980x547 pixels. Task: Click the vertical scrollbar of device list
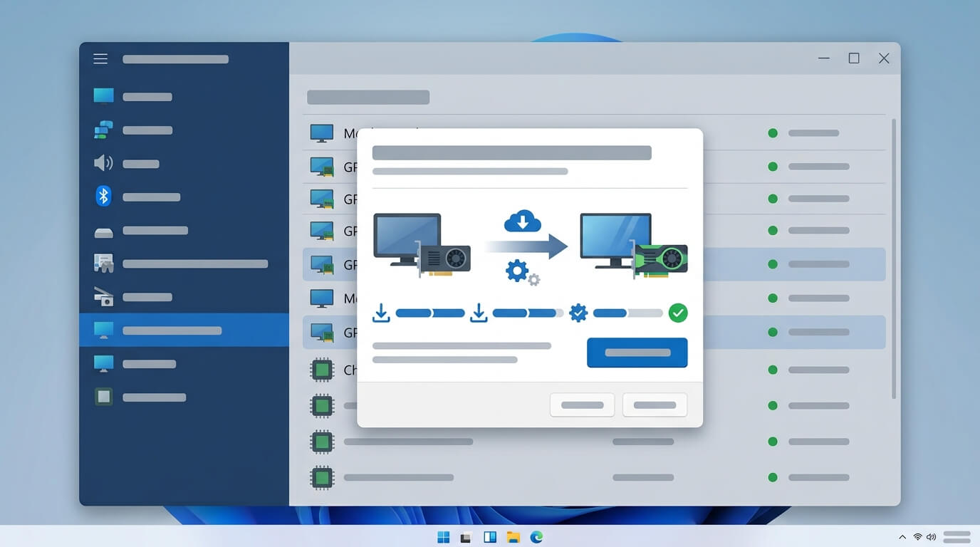point(894,259)
